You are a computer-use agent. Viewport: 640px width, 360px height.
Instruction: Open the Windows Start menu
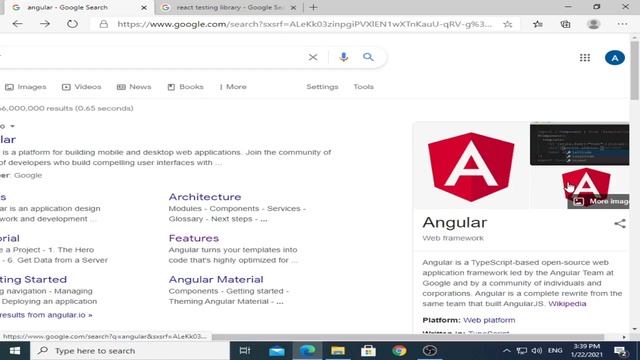pos(15,351)
